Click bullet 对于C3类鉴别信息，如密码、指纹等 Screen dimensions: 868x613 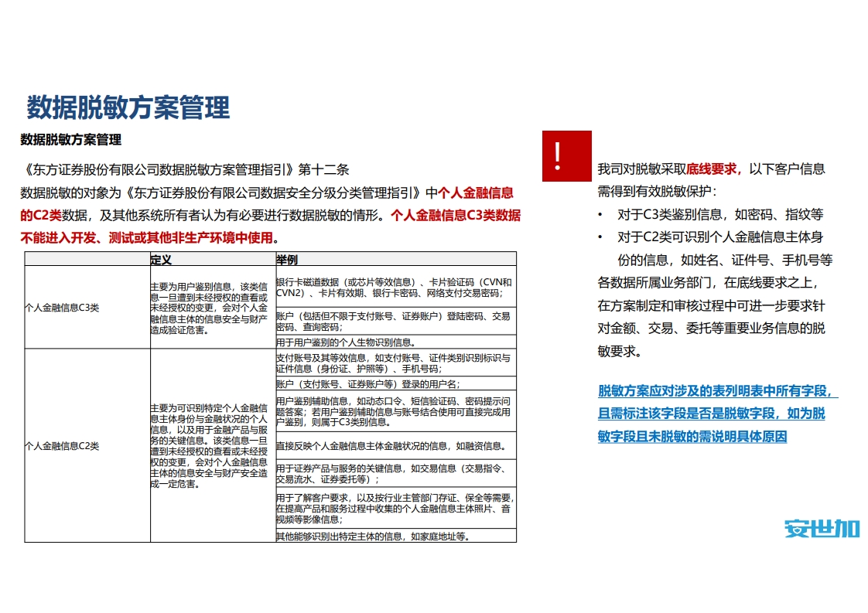[x=720, y=214]
